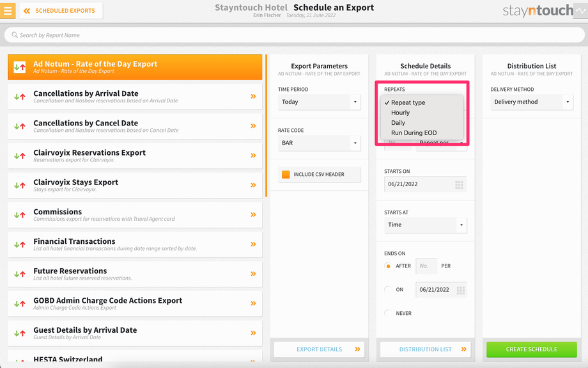Select Clairvoyix Stays Export report

(135, 186)
